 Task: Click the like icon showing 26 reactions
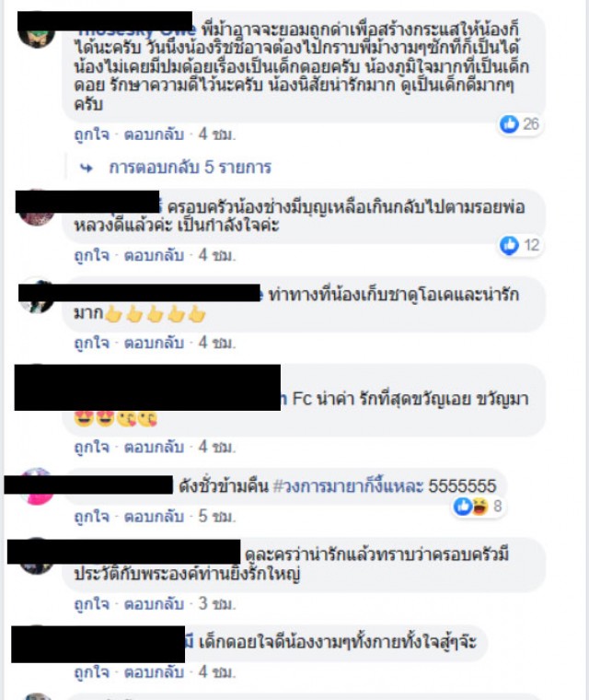509,123
